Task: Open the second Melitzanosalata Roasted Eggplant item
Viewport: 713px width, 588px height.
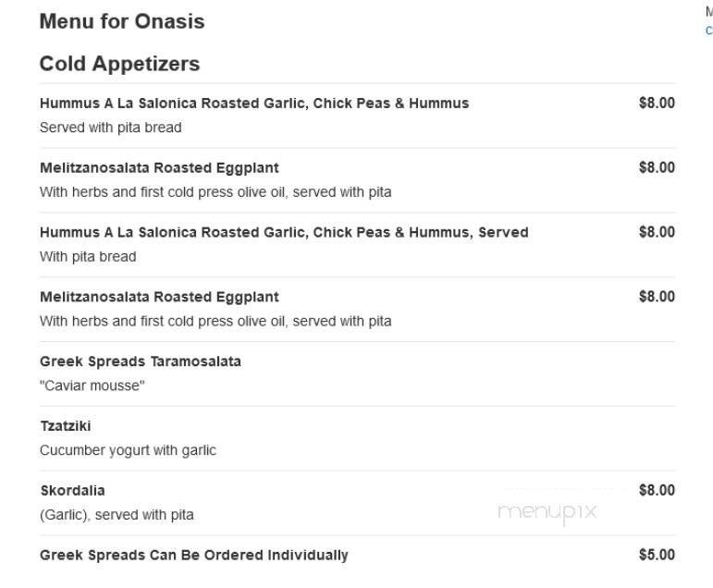Action: (159, 297)
